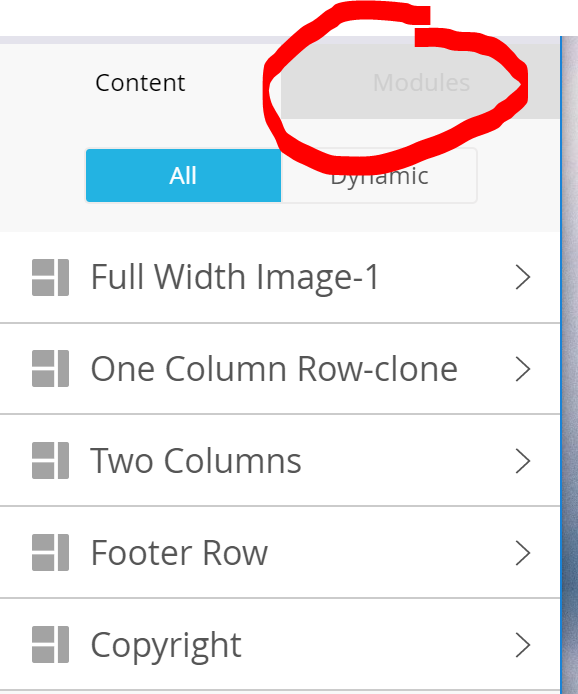Expand Full Width Image-1 with its chevron
The height and width of the screenshot is (694, 578).
(523, 278)
